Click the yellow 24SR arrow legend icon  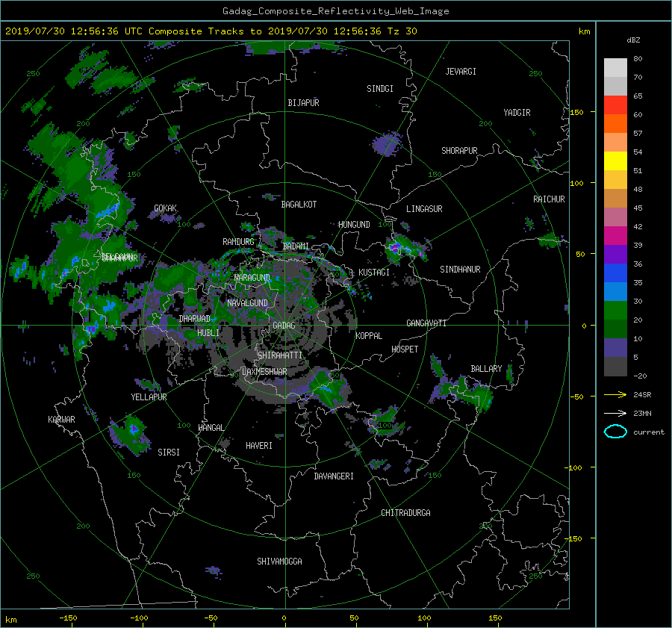coord(615,394)
